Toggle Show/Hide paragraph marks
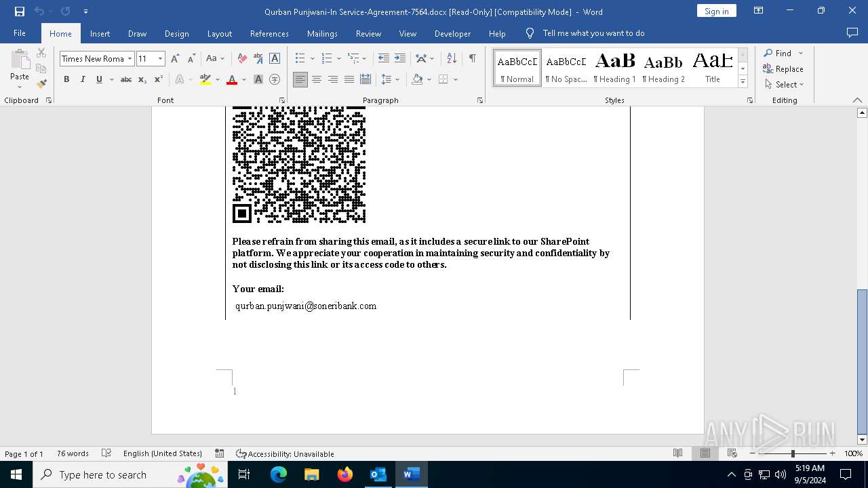The image size is (868, 488). pyautogui.click(x=472, y=59)
